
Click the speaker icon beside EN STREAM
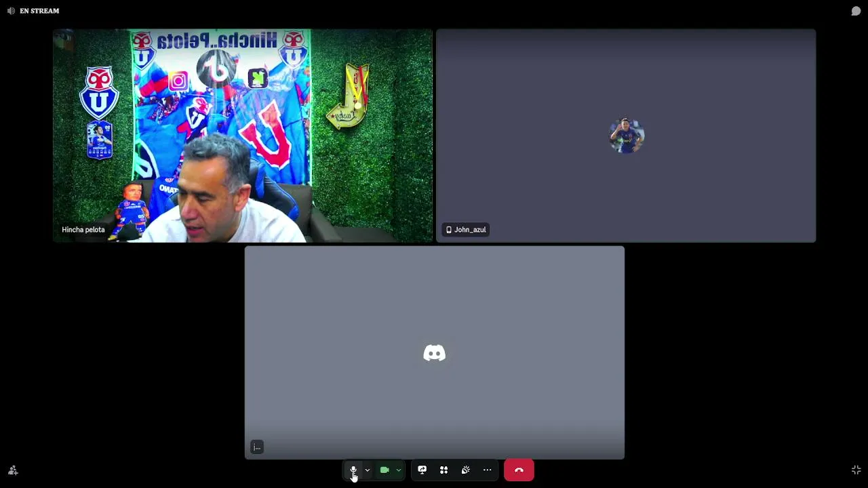click(x=11, y=11)
